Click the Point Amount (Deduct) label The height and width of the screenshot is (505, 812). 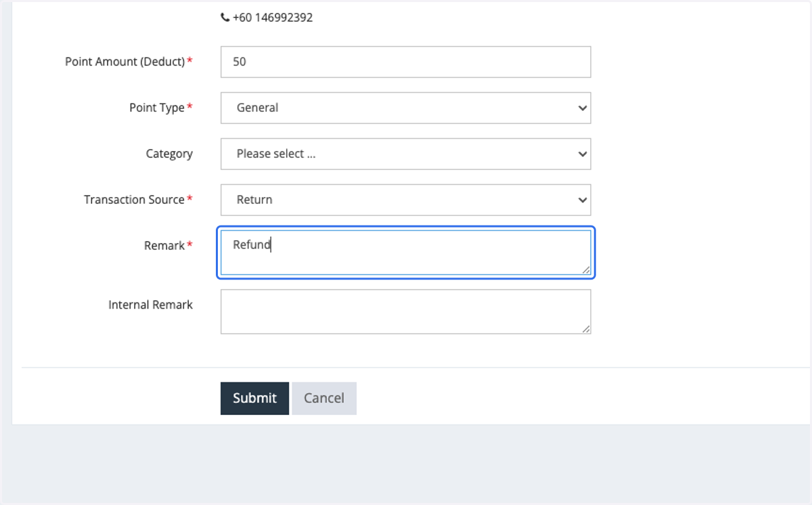125,62
